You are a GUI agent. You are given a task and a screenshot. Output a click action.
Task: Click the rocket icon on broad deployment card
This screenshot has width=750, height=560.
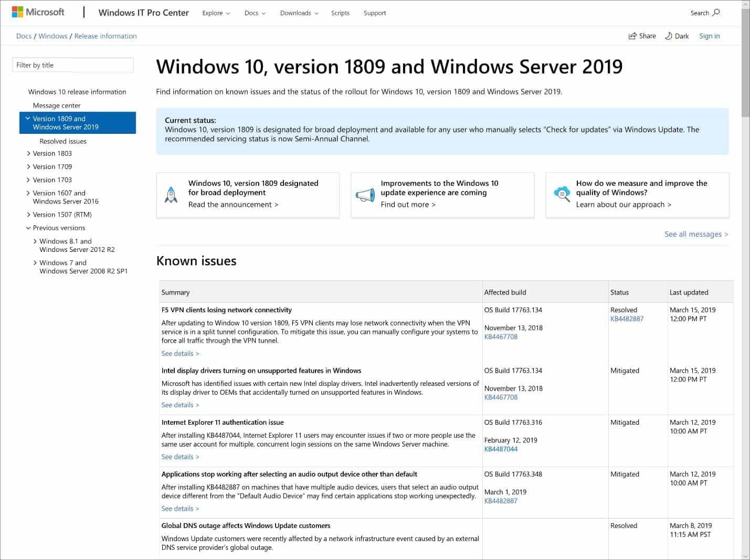pyautogui.click(x=171, y=194)
